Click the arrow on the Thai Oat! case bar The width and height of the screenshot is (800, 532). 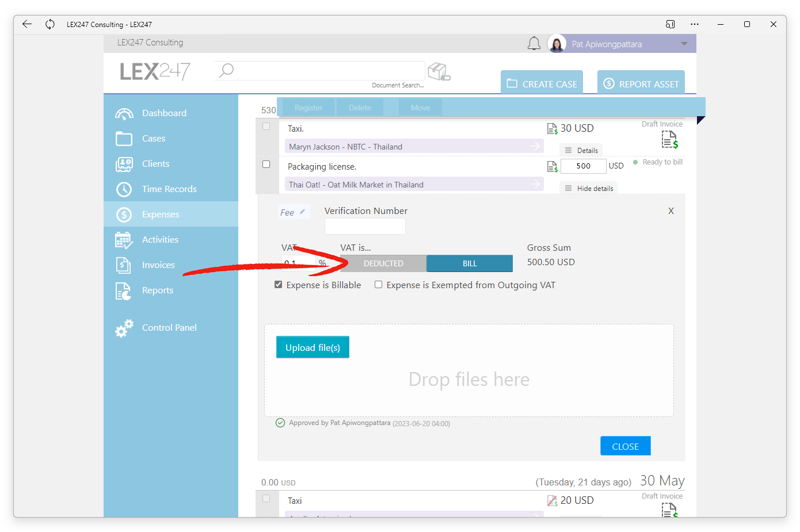pos(535,184)
